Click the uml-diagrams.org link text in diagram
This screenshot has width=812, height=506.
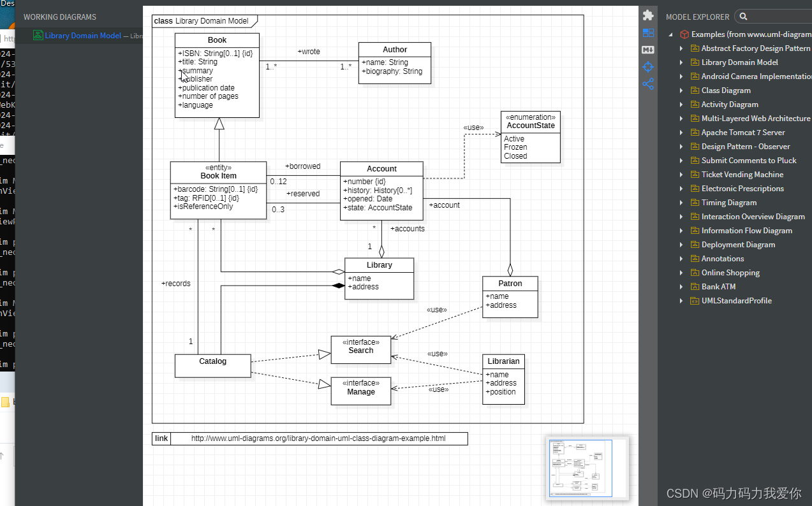tap(318, 438)
